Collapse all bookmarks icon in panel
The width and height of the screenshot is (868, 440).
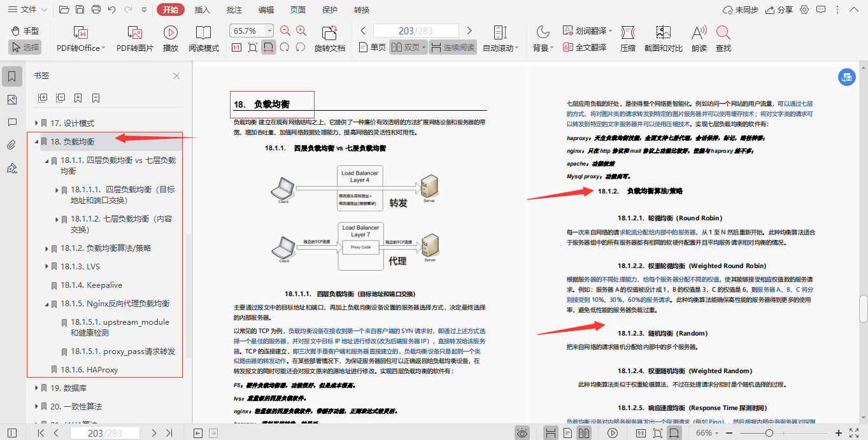60,98
